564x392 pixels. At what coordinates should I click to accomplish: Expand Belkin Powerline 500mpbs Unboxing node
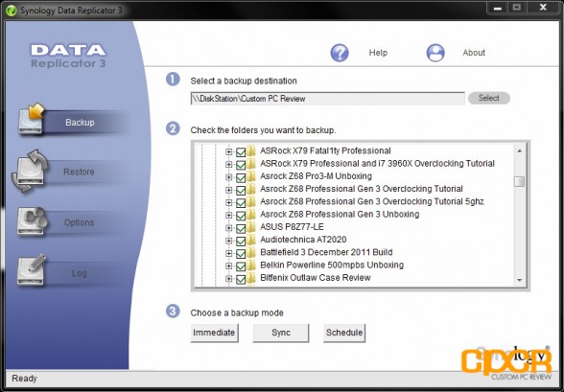click(228, 265)
